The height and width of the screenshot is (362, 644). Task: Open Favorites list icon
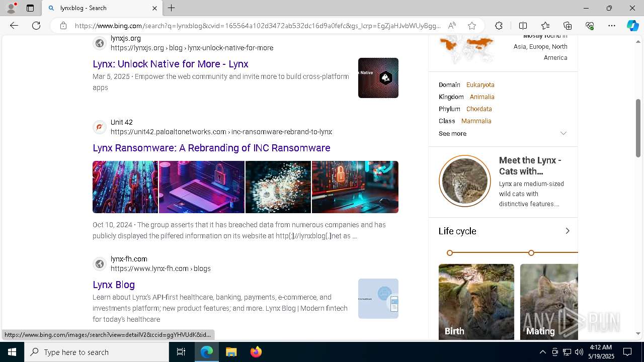pos(545,26)
